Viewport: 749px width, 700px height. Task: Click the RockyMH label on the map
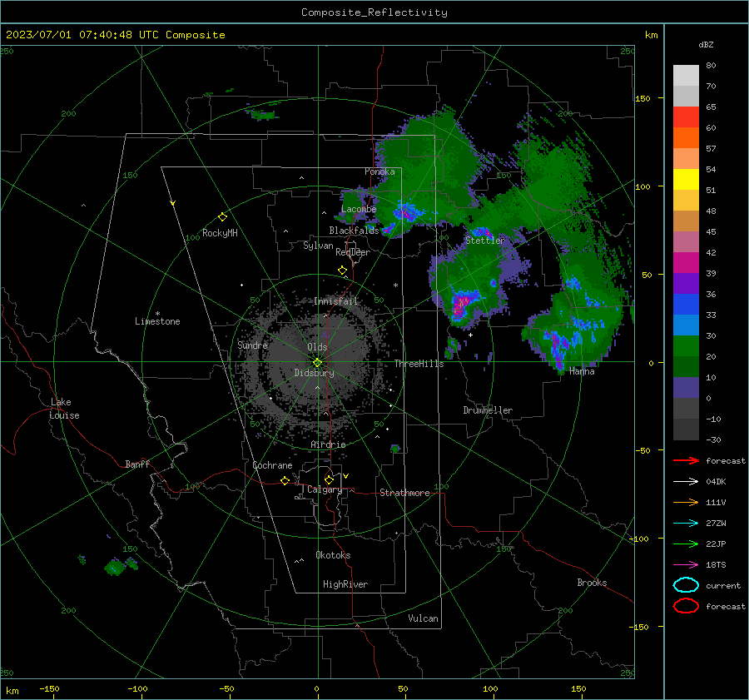tap(220, 233)
